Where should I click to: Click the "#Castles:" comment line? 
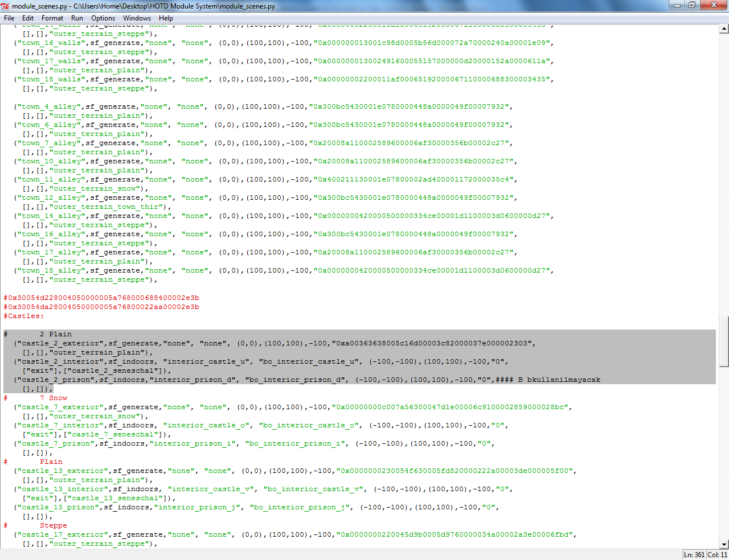tap(24, 316)
